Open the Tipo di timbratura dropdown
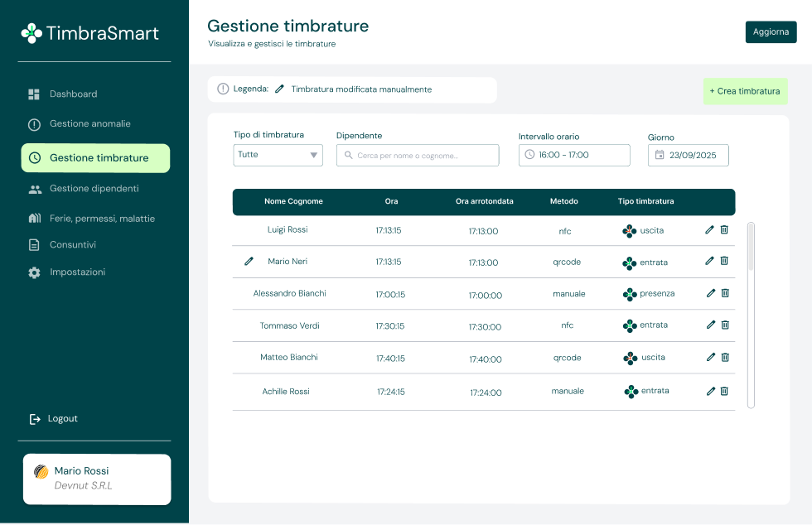812x525 pixels. (278, 155)
